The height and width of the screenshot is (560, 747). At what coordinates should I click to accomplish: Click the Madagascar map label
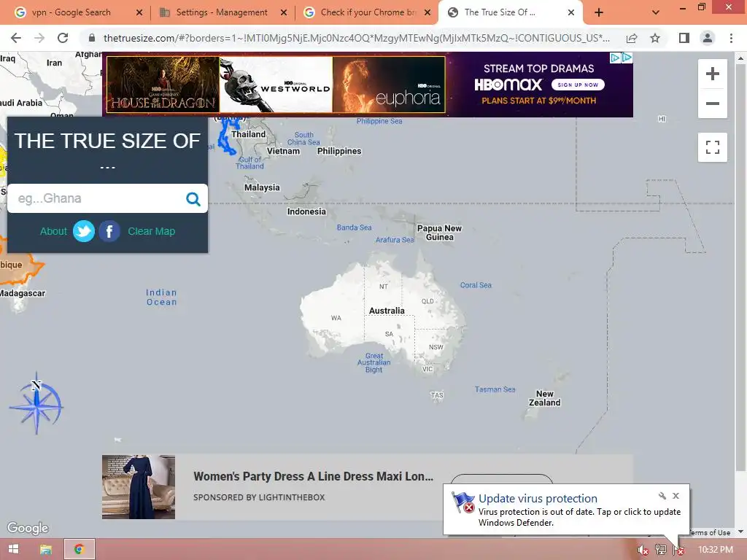23,293
